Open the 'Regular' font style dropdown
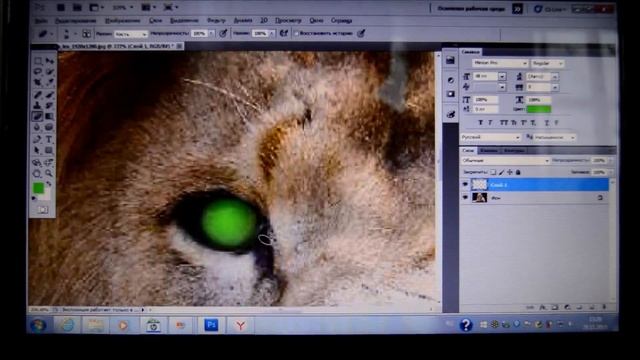 pos(547,63)
